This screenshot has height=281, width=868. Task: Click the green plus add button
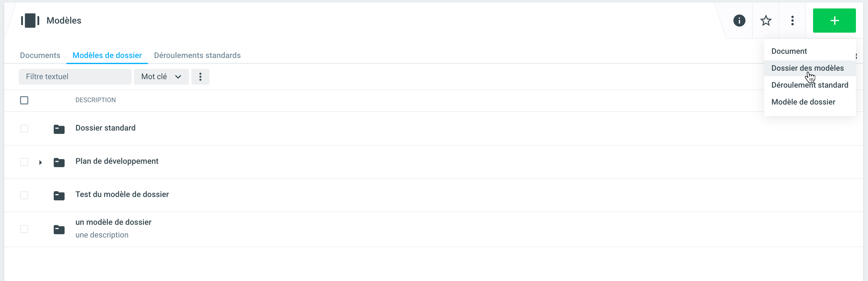coord(834,21)
